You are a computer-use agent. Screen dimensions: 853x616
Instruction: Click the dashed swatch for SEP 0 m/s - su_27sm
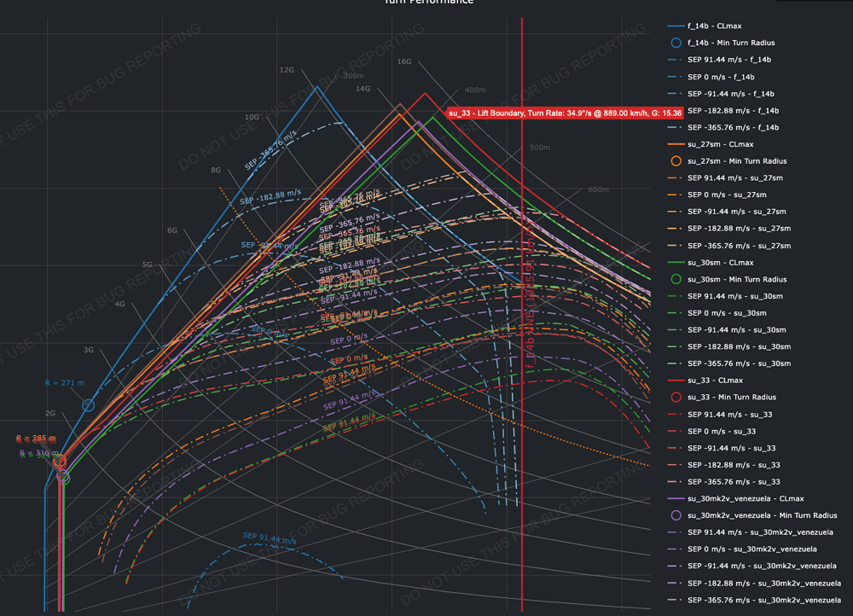coord(676,195)
